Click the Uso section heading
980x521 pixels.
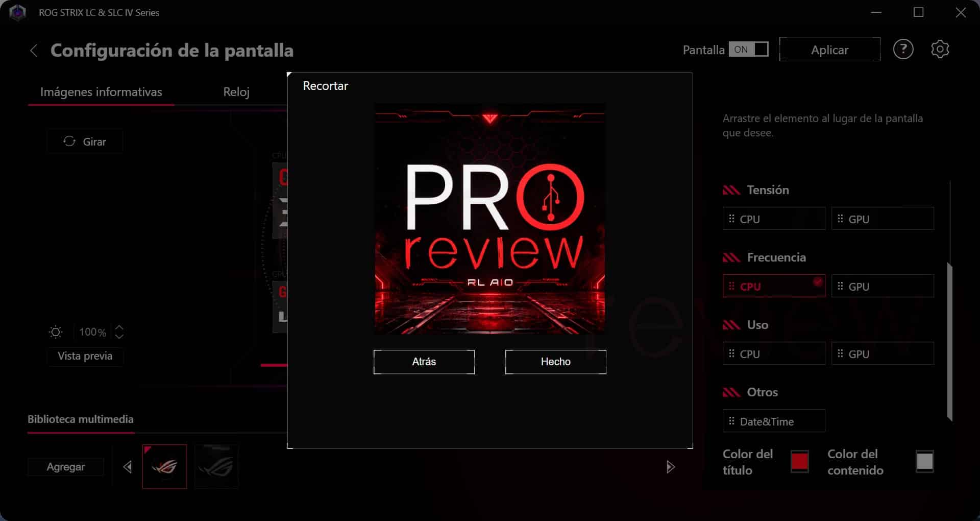click(757, 325)
